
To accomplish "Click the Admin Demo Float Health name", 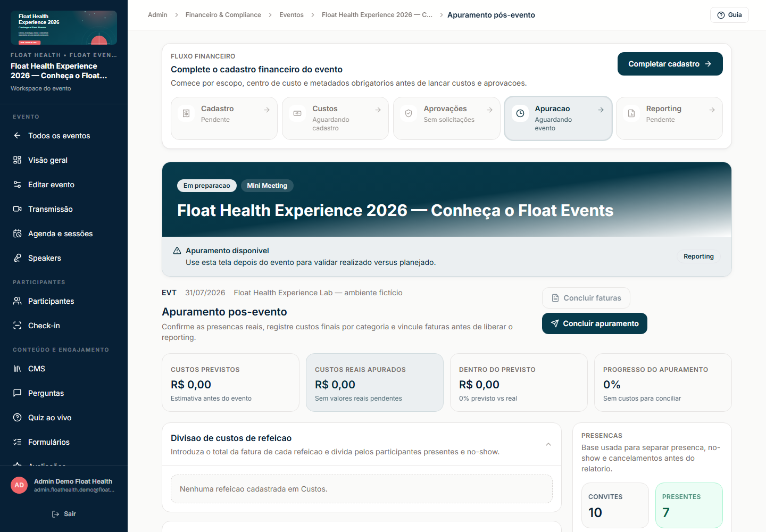I will coord(73,481).
